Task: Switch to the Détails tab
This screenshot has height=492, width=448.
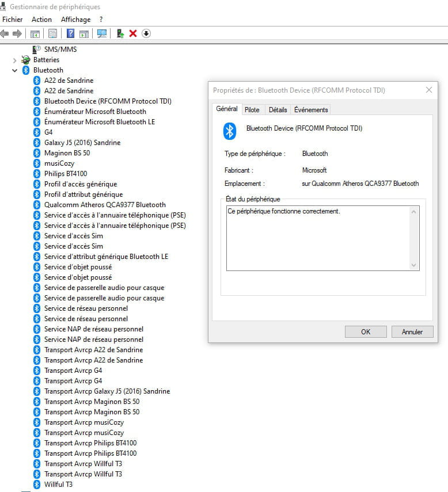Action: coord(278,110)
